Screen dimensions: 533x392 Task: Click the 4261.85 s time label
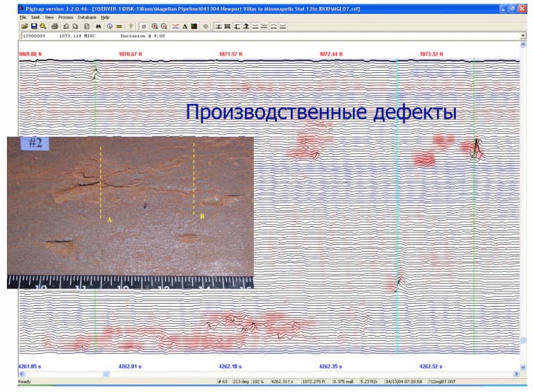tap(30, 366)
